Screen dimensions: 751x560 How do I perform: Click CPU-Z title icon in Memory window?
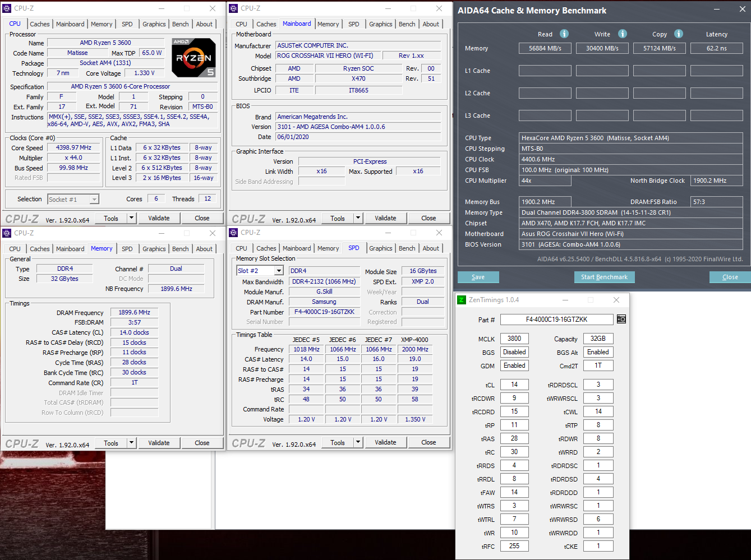tap(7, 233)
